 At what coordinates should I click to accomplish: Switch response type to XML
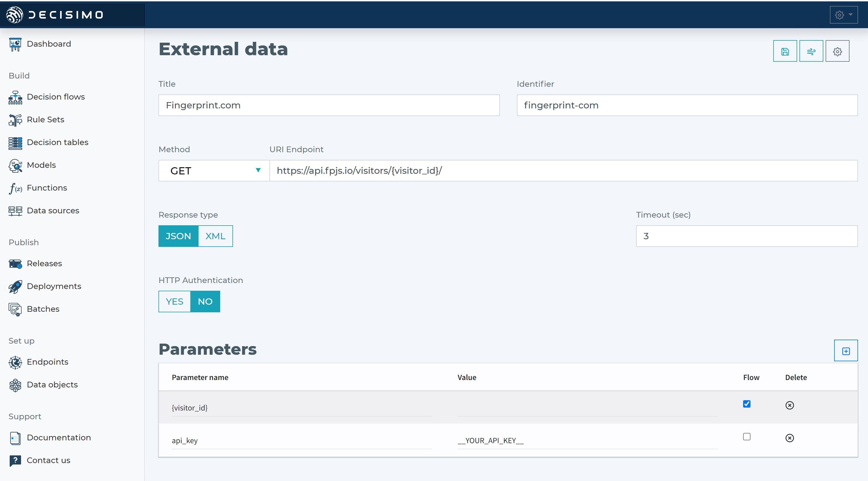(x=215, y=236)
